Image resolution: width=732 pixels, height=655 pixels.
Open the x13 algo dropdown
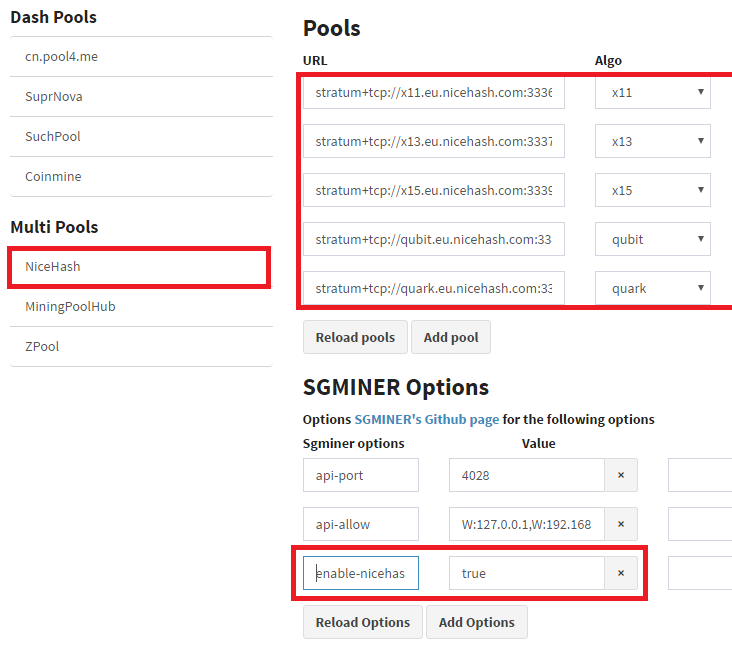point(653,141)
